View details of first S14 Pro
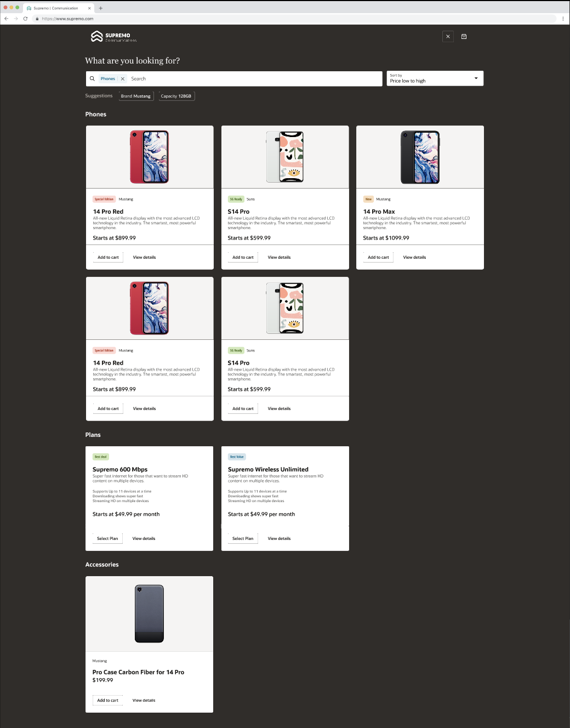The width and height of the screenshot is (570, 728). coord(279,257)
